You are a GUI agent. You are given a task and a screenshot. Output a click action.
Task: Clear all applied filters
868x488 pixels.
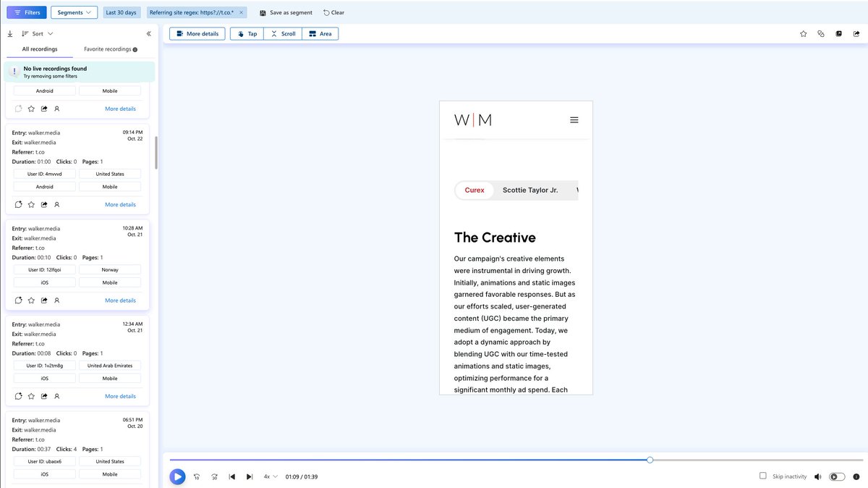[333, 12]
